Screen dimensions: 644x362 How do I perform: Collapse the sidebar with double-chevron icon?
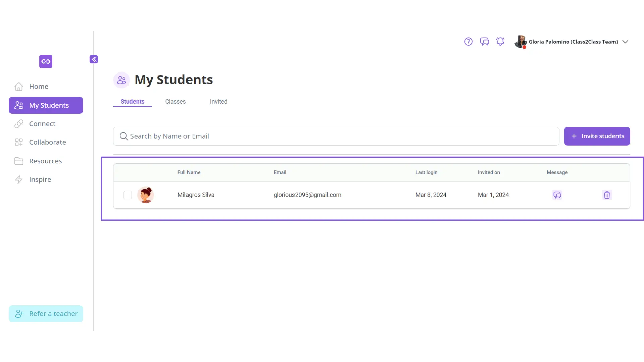coord(94,59)
